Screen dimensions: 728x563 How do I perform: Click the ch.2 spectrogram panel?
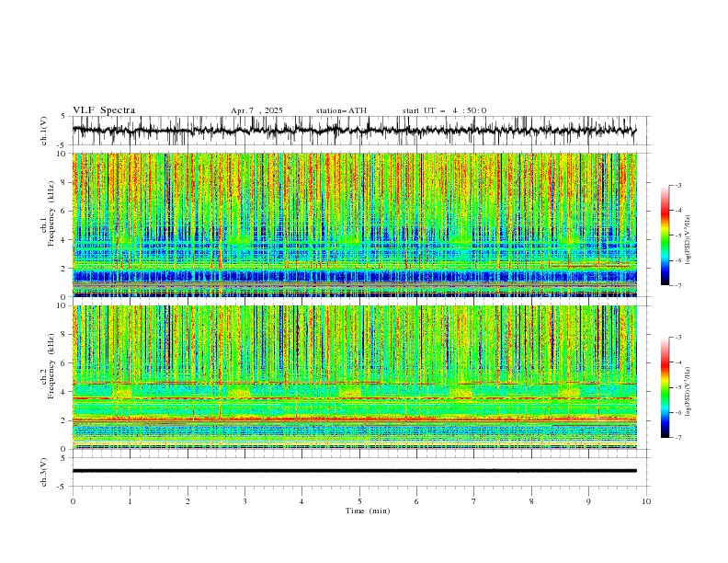[x=355, y=377]
